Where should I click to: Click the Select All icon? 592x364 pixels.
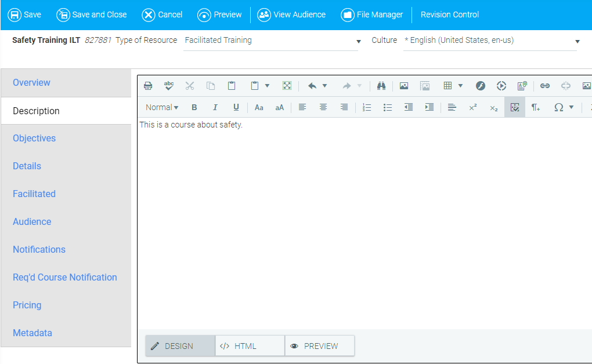pos(287,86)
